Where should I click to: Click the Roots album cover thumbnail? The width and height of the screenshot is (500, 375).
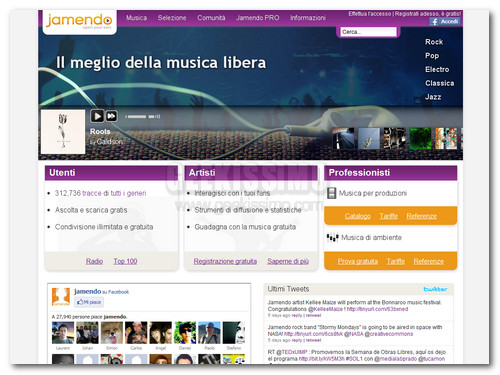pos(63,132)
